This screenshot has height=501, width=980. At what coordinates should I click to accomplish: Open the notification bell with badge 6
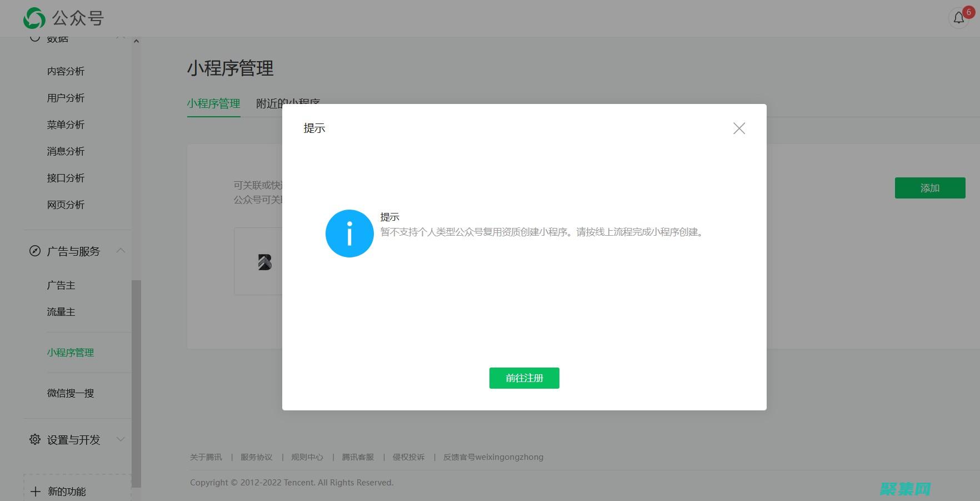coord(958,17)
